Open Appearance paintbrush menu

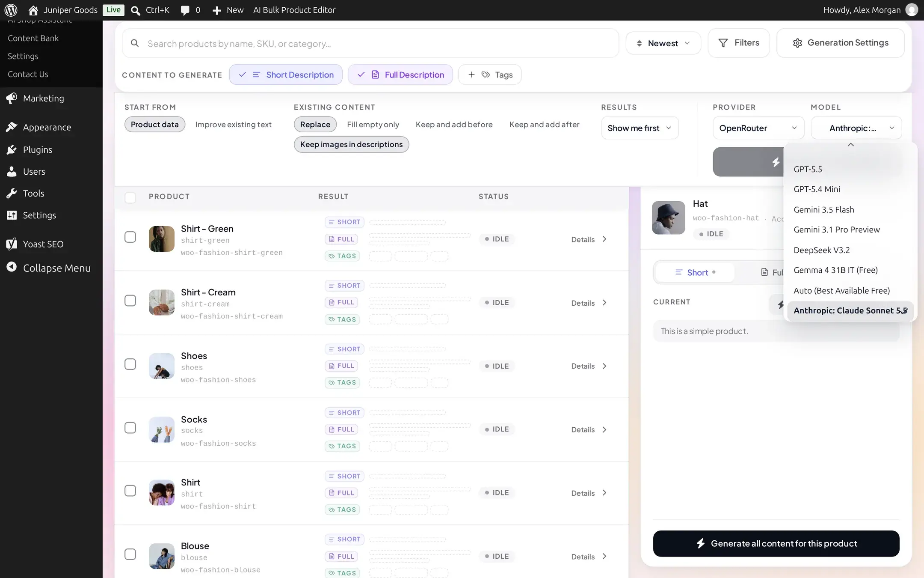point(12,127)
